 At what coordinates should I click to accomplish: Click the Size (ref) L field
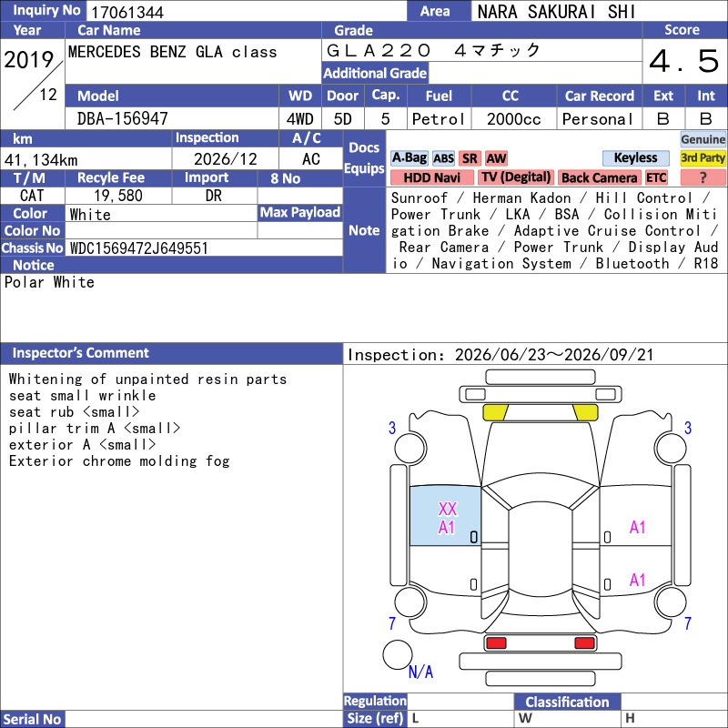(460, 719)
